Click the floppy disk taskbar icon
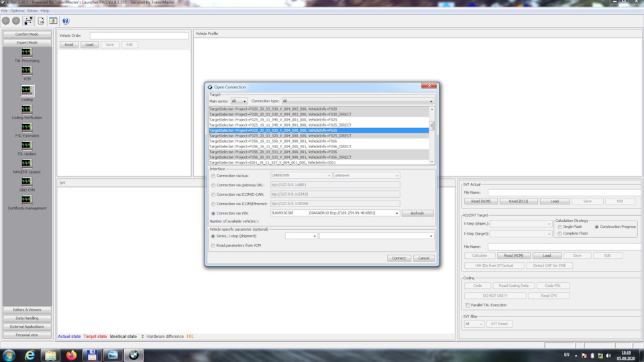The image size is (644, 362). point(92,355)
